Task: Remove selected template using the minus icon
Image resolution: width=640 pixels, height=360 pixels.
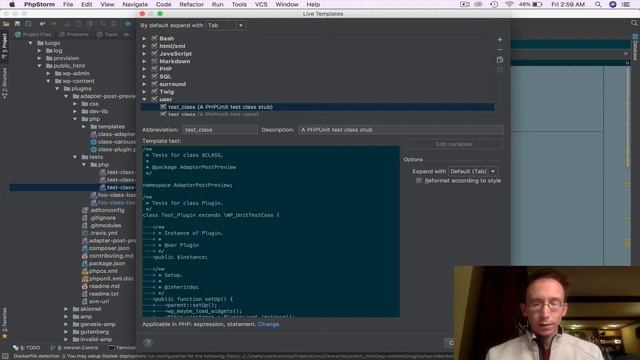Action: tap(500, 49)
